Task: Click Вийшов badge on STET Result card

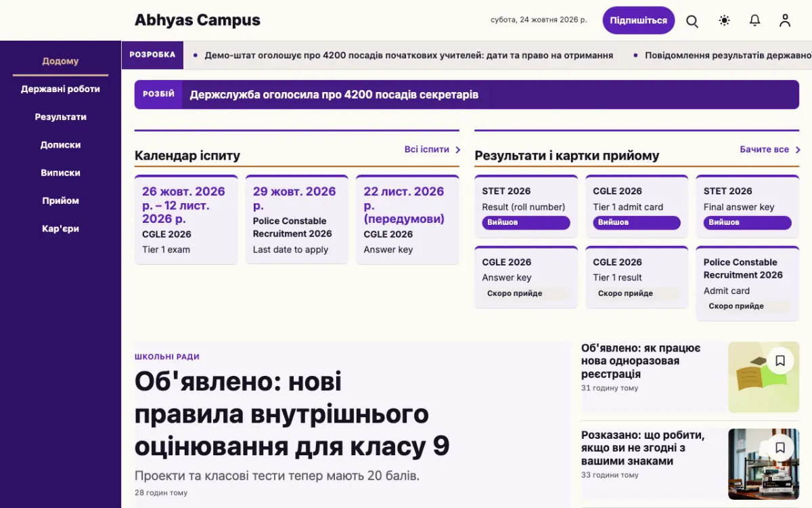Action: pyautogui.click(x=526, y=223)
